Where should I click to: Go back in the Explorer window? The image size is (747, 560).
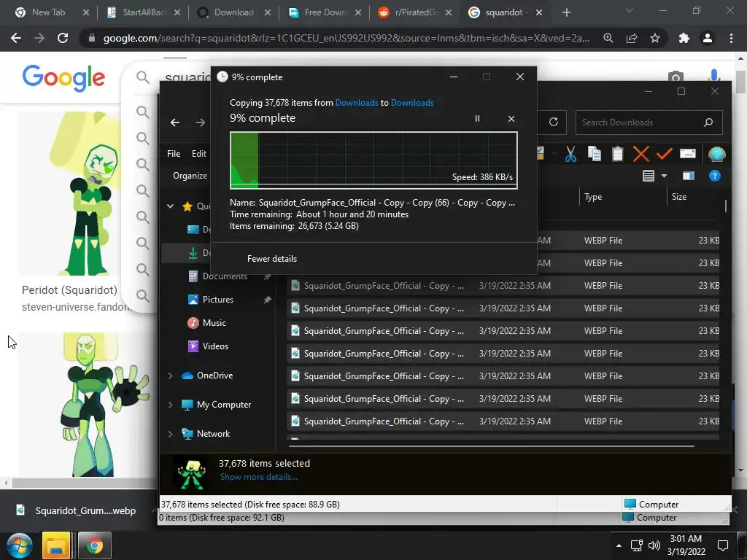(175, 122)
